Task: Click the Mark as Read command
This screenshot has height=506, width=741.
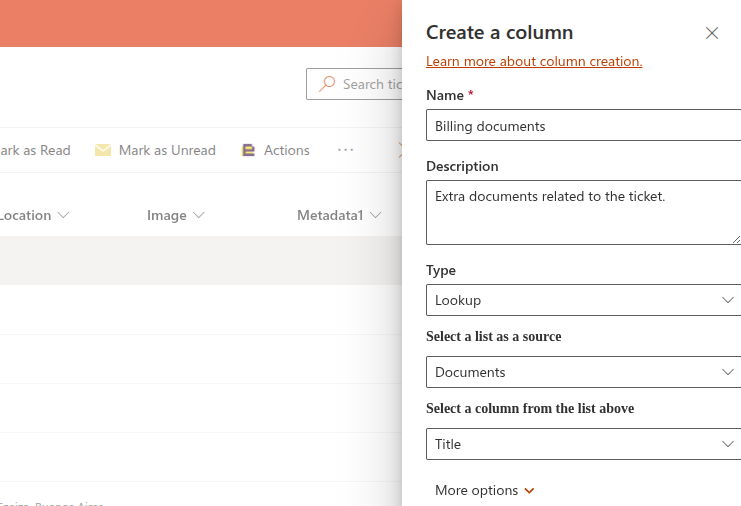Action: 35,150
